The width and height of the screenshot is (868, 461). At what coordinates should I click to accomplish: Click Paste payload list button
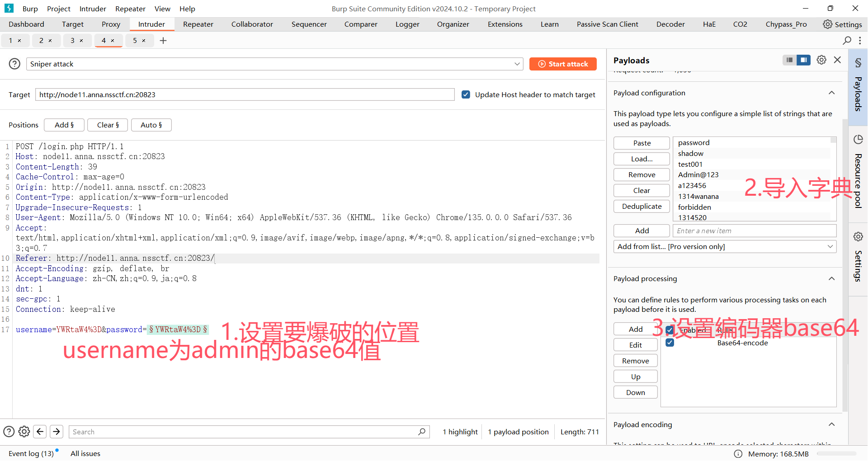click(x=642, y=143)
